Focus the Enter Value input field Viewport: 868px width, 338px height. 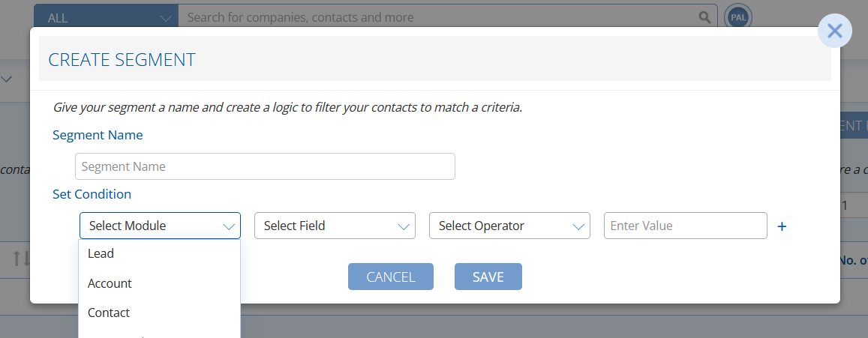pyautogui.click(x=685, y=226)
